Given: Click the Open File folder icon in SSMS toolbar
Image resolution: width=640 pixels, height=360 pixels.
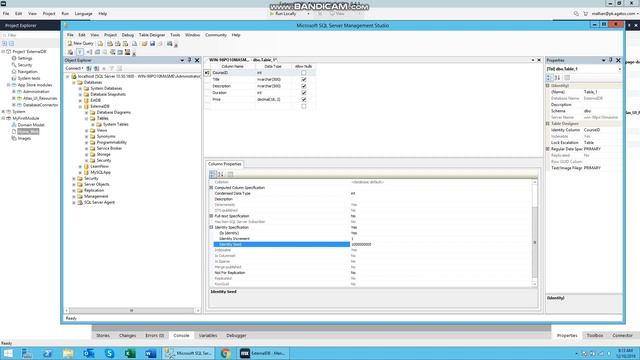Looking at the screenshot, I should (x=144, y=43).
